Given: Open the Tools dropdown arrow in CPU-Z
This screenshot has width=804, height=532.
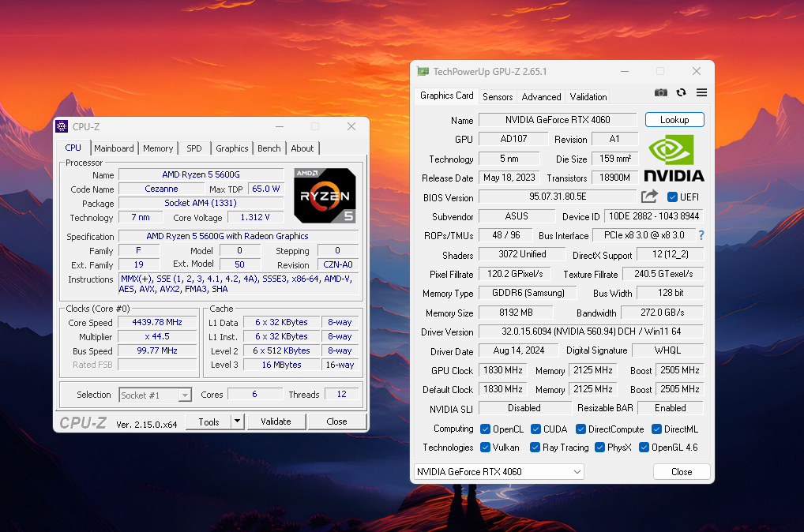Looking at the screenshot, I should pyautogui.click(x=237, y=421).
